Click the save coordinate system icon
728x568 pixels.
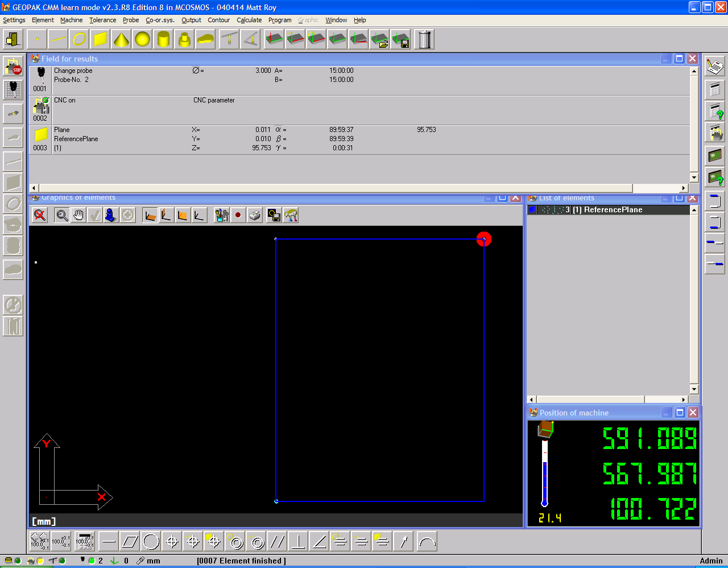(400, 39)
